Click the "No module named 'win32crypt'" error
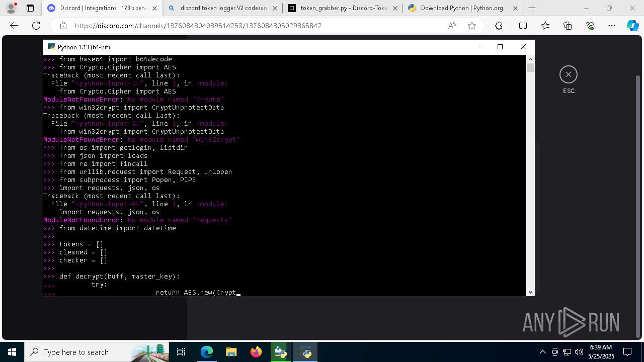644x362 pixels. pyautogui.click(x=184, y=140)
